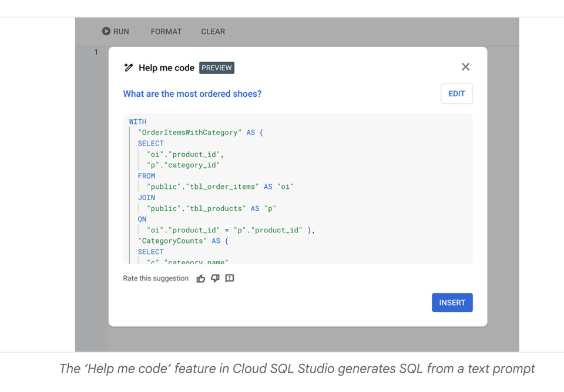This screenshot has width=564, height=392.
Task: Click the JOIN keyword in the code
Action: tap(146, 198)
